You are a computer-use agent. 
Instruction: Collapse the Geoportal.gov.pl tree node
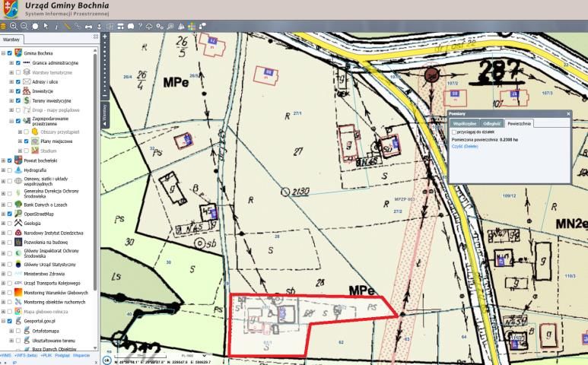pyautogui.click(x=3, y=321)
